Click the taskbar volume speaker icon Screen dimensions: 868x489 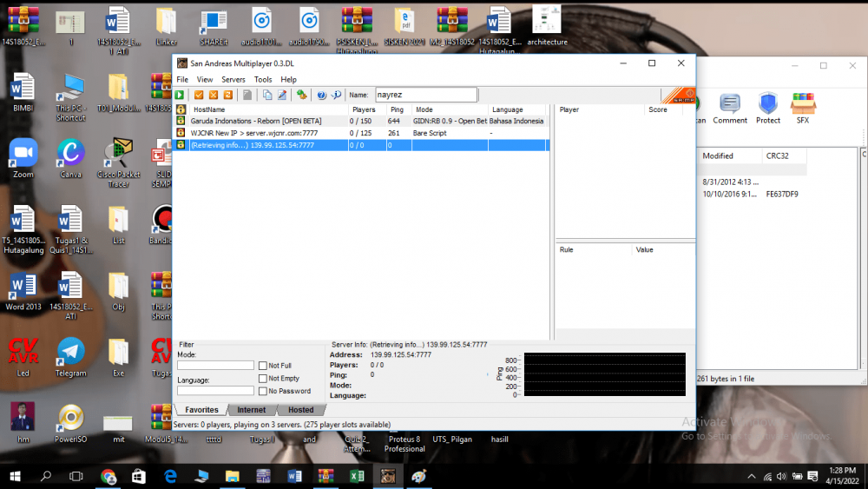pyautogui.click(x=782, y=476)
